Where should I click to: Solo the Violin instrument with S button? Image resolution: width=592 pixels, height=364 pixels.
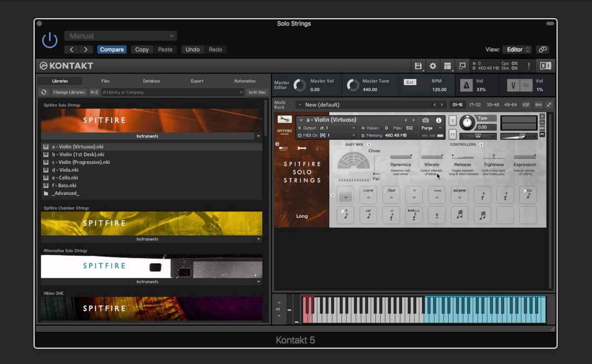pyautogui.click(x=452, y=121)
